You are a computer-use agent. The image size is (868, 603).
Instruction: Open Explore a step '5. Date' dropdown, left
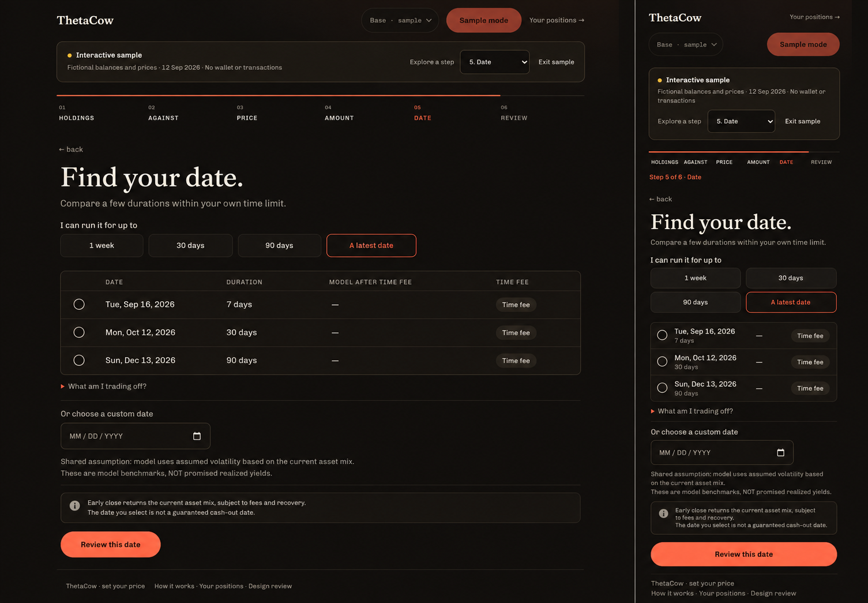pos(495,62)
